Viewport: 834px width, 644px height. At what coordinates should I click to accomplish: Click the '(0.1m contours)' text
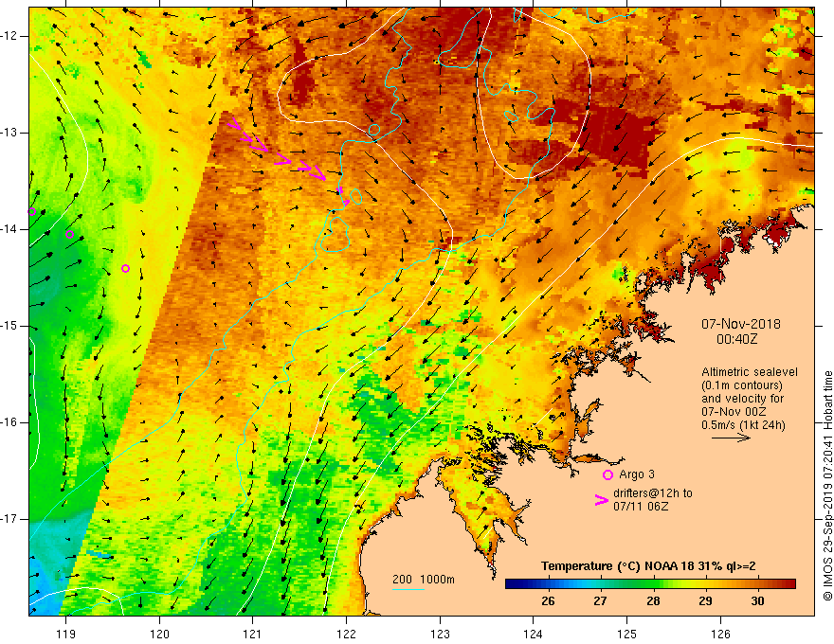[x=742, y=385]
